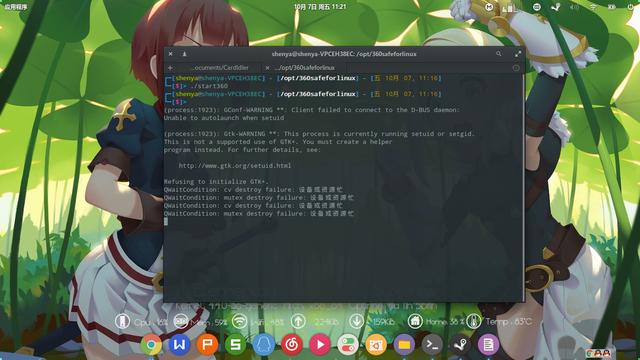The height and width of the screenshot is (360, 640).
Task: Click the terminal fullscreen arrows icon
Action: click(x=518, y=53)
